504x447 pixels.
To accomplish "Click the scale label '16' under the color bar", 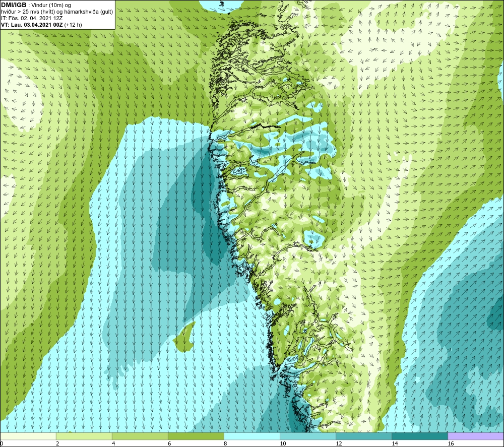I will coord(451,443).
